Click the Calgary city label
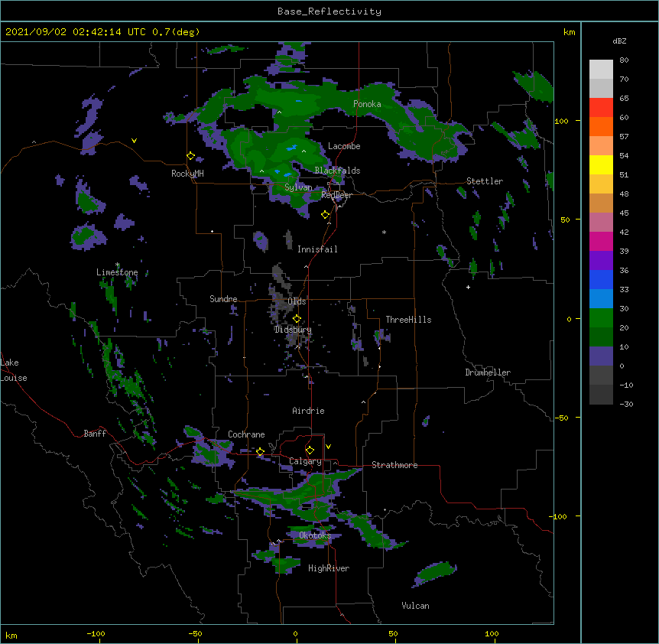 [x=305, y=461]
